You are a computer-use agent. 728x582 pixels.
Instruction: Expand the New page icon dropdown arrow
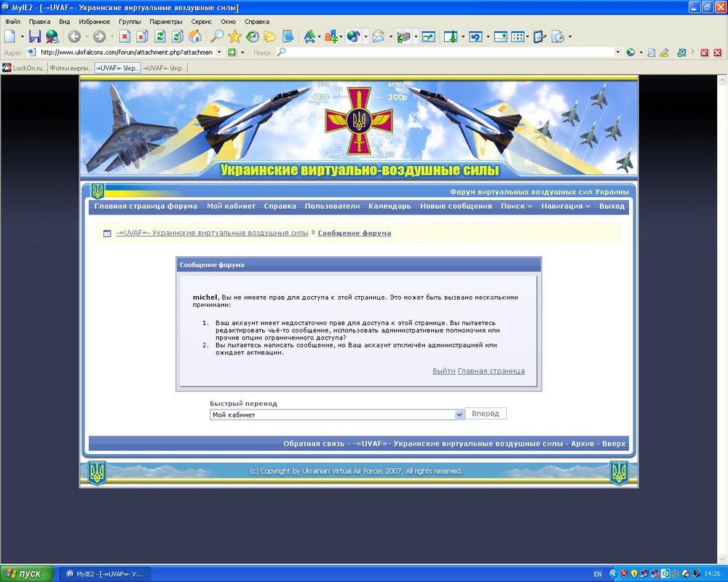22,36
